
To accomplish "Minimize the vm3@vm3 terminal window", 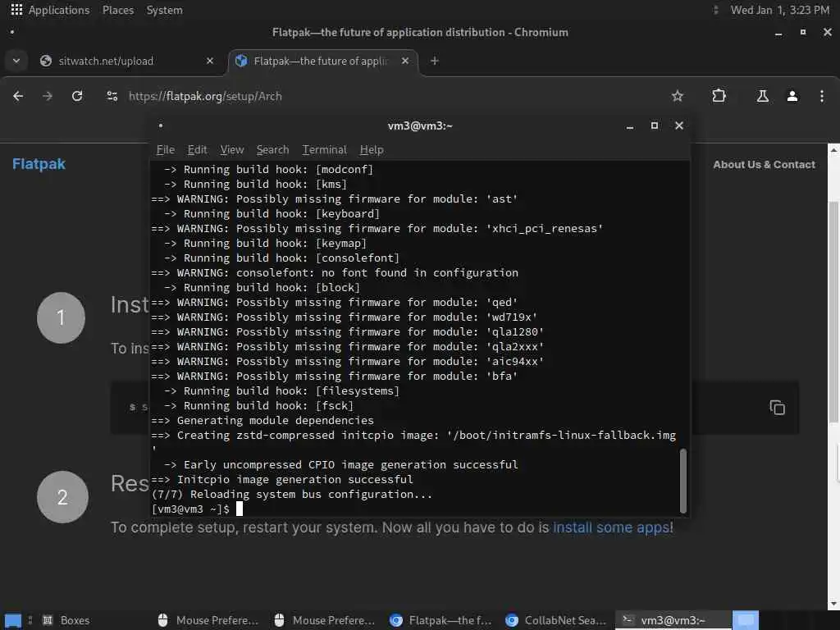I will pos(630,126).
